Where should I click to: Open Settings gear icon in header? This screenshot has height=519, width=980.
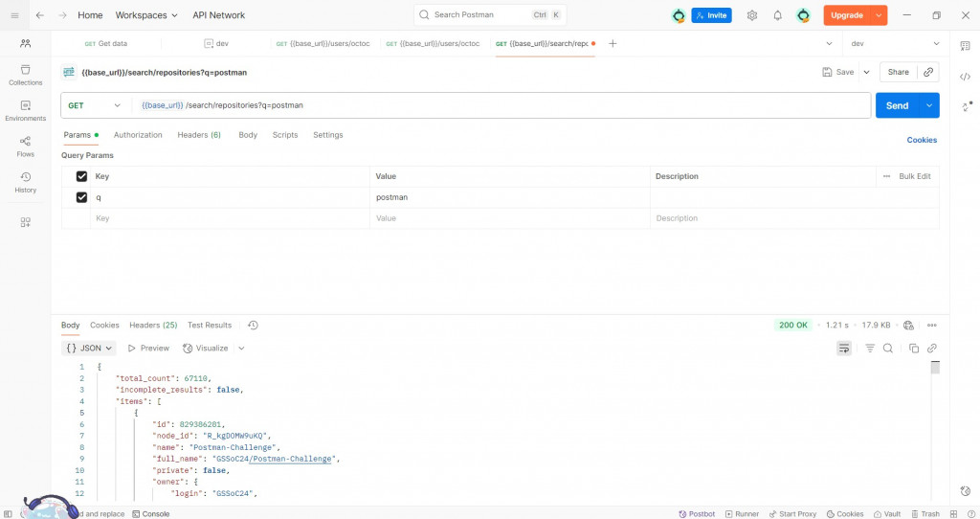click(752, 15)
